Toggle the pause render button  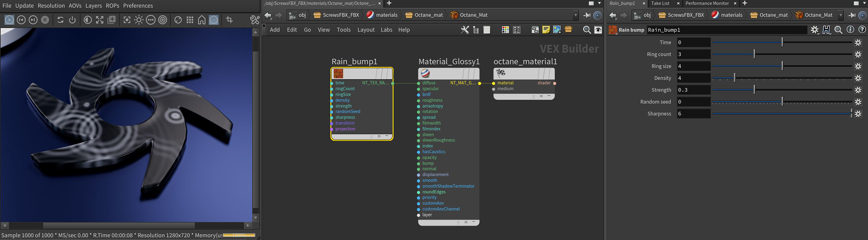[x=45, y=20]
